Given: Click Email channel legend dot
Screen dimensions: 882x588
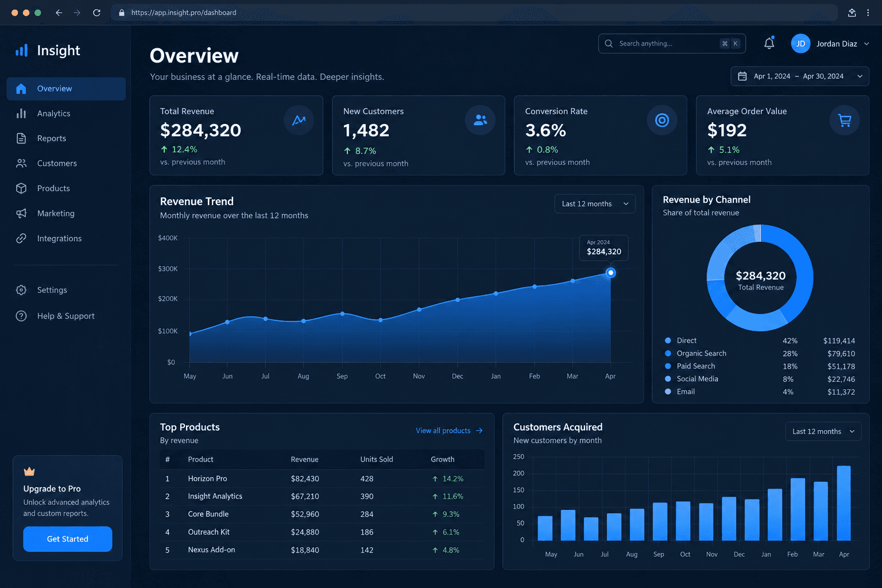Looking at the screenshot, I should point(668,392).
